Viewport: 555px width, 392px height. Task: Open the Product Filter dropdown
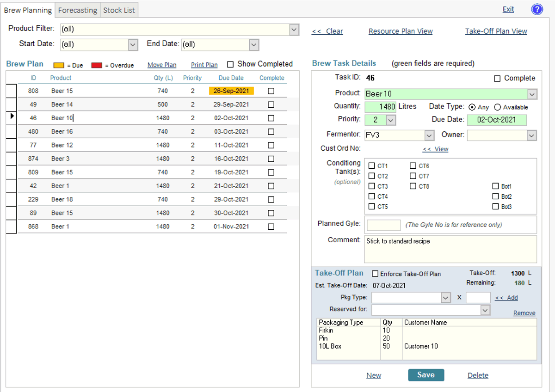click(x=293, y=29)
